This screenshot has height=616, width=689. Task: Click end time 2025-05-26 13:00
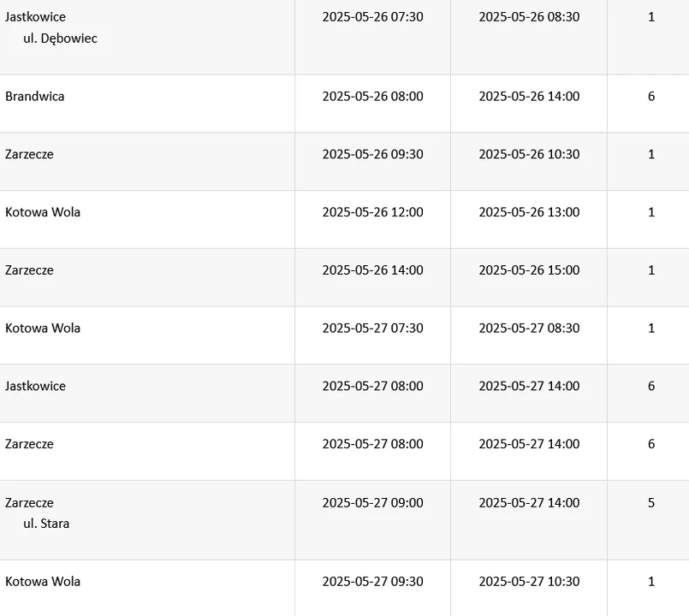pyautogui.click(x=529, y=212)
